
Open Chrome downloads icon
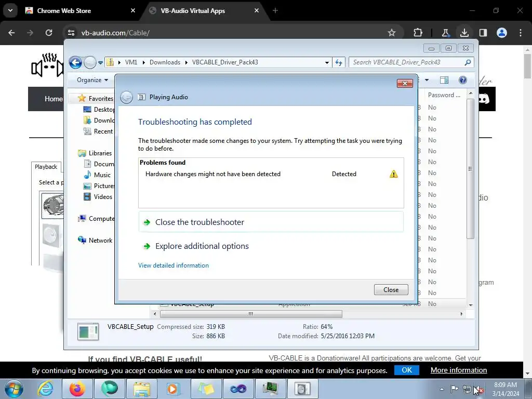click(464, 33)
